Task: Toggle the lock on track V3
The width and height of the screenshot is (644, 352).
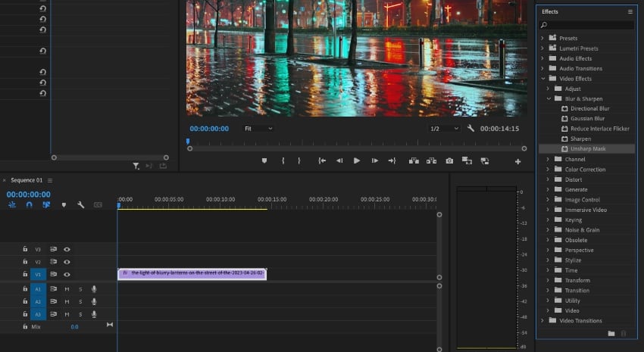Action: point(25,248)
